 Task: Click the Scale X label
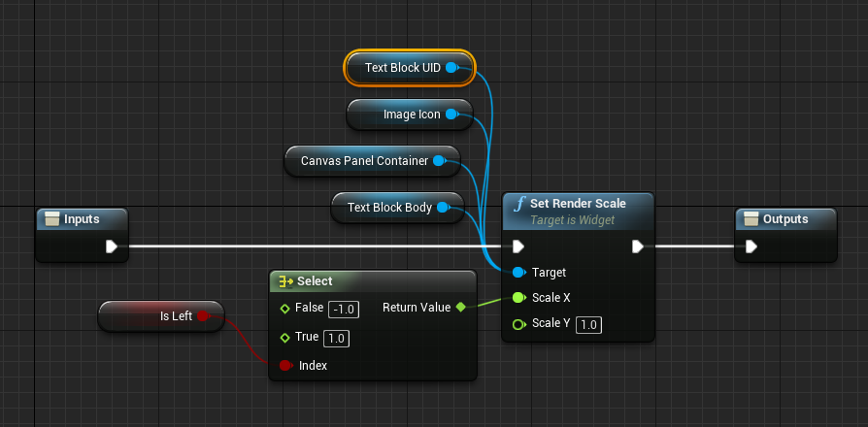coord(551,298)
